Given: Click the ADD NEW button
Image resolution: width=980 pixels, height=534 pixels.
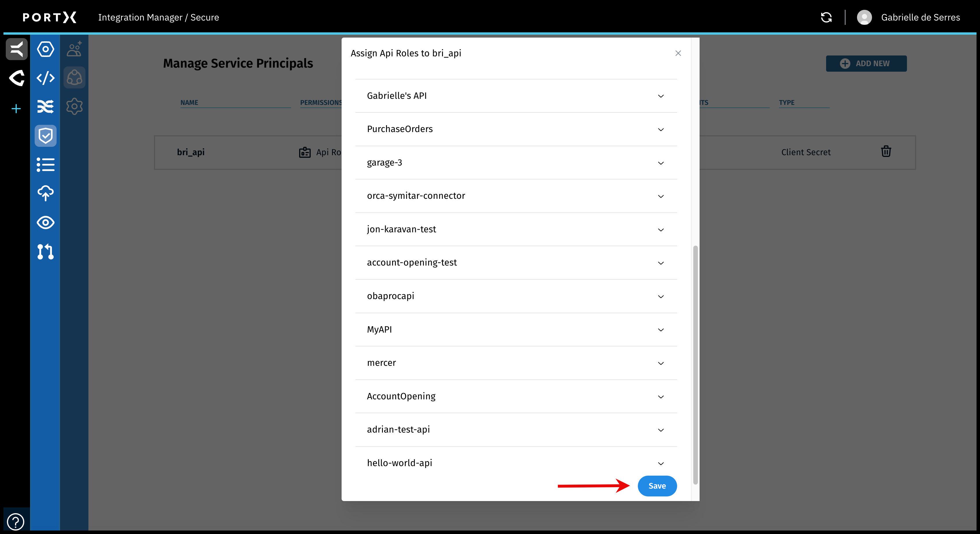Looking at the screenshot, I should [x=866, y=63].
